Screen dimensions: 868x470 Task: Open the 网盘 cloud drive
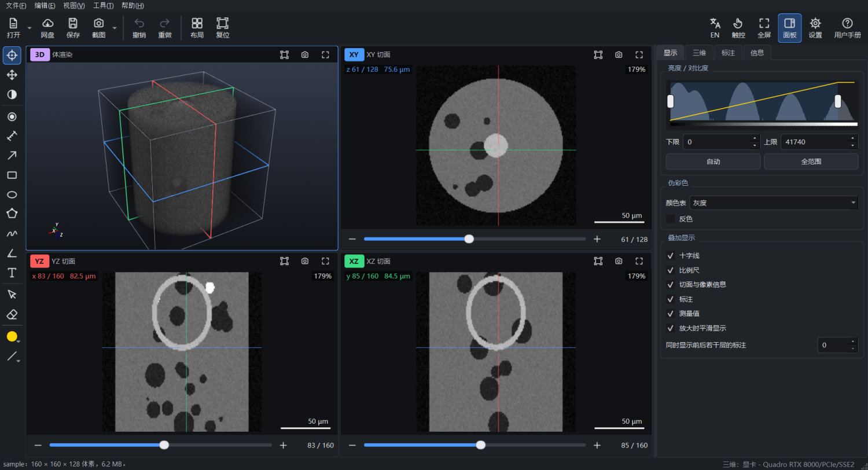(48, 28)
